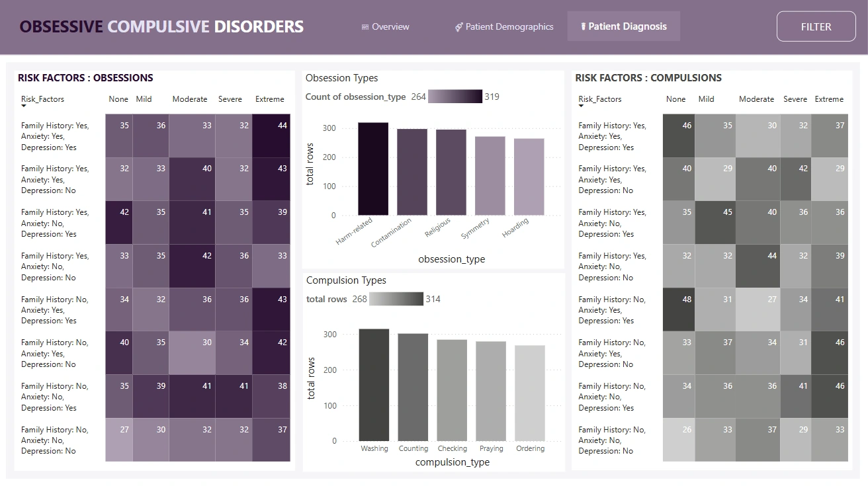
Task: Click the purple gradient legend for Obsession Types
Action: (455, 97)
